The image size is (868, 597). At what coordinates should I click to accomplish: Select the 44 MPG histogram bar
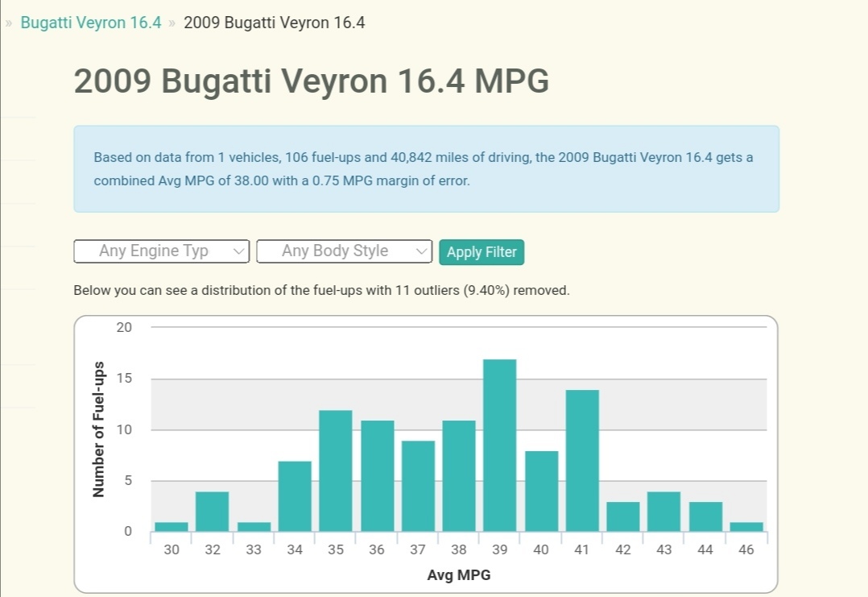point(706,516)
